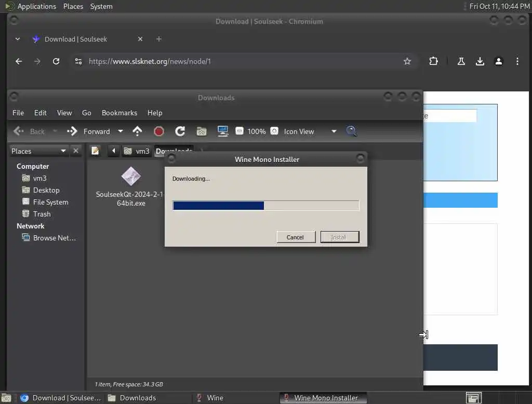Open the tab search dropdown chevron
The image size is (532, 404).
coord(17,39)
